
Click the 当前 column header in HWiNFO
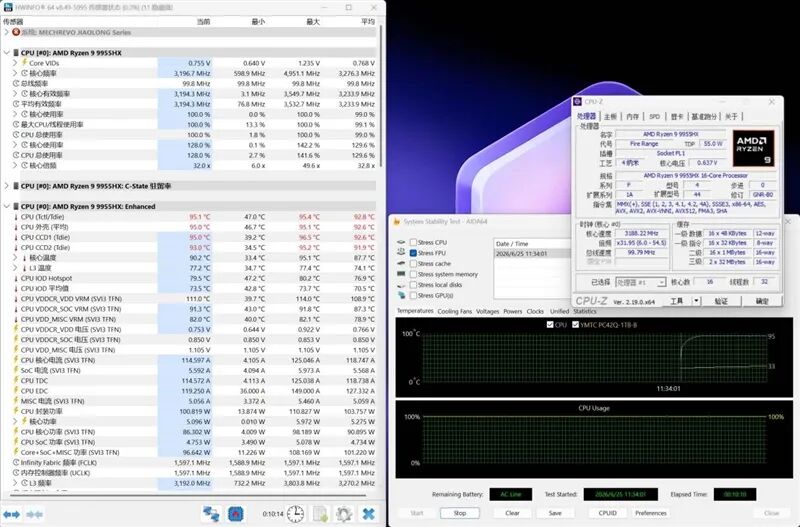click(x=203, y=21)
